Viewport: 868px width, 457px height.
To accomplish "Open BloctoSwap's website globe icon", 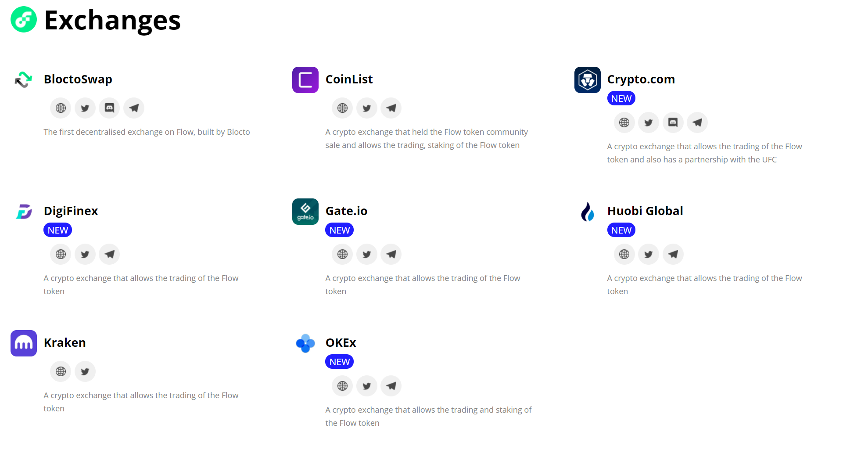I will 60,108.
